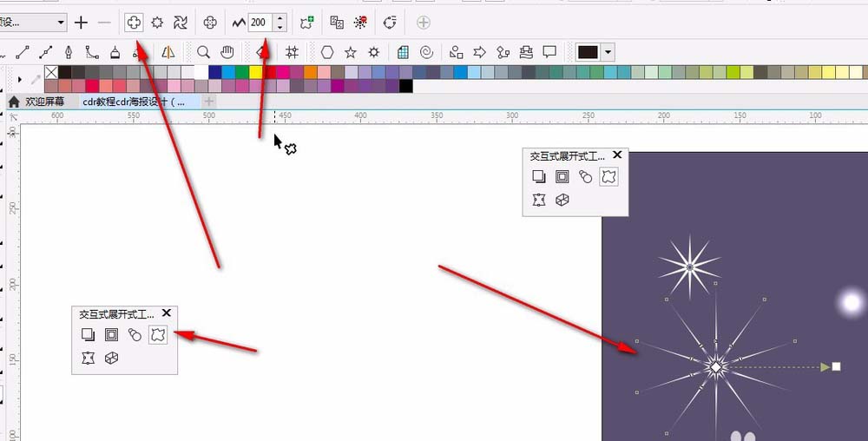This screenshot has width=868, height=441.
Task: Click the diamond distortion center handle
Action: 716,367
